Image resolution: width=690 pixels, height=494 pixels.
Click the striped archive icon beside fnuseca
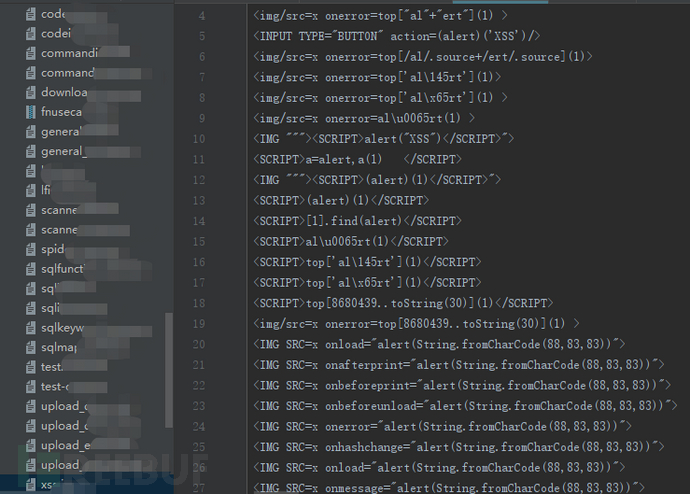(x=30, y=112)
